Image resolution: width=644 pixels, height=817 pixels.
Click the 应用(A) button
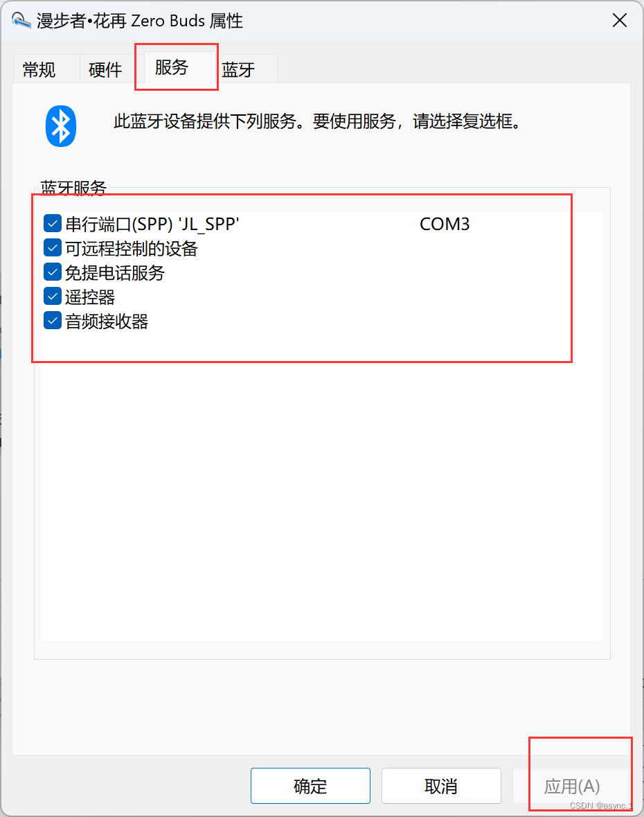point(571,786)
